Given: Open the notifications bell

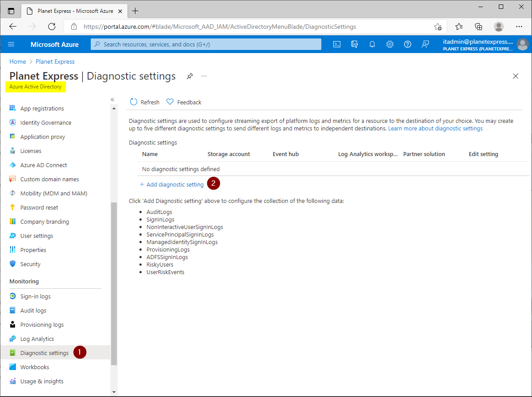Looking at the screenshot, I should pyautogui.click(x=372, y=44).
